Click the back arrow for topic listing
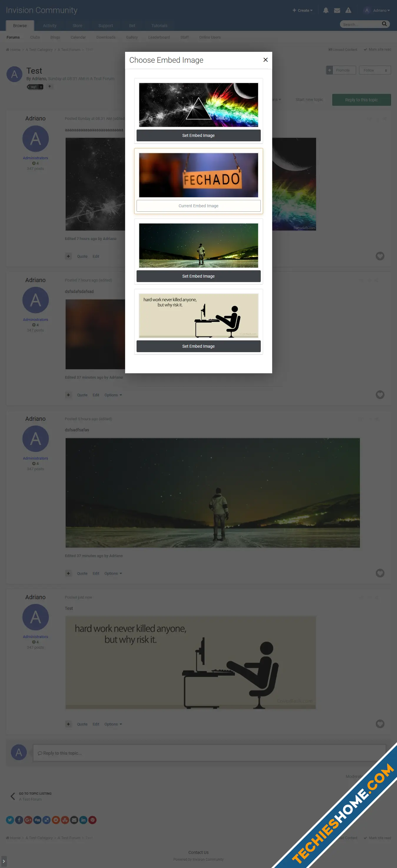 pos(12,796)
